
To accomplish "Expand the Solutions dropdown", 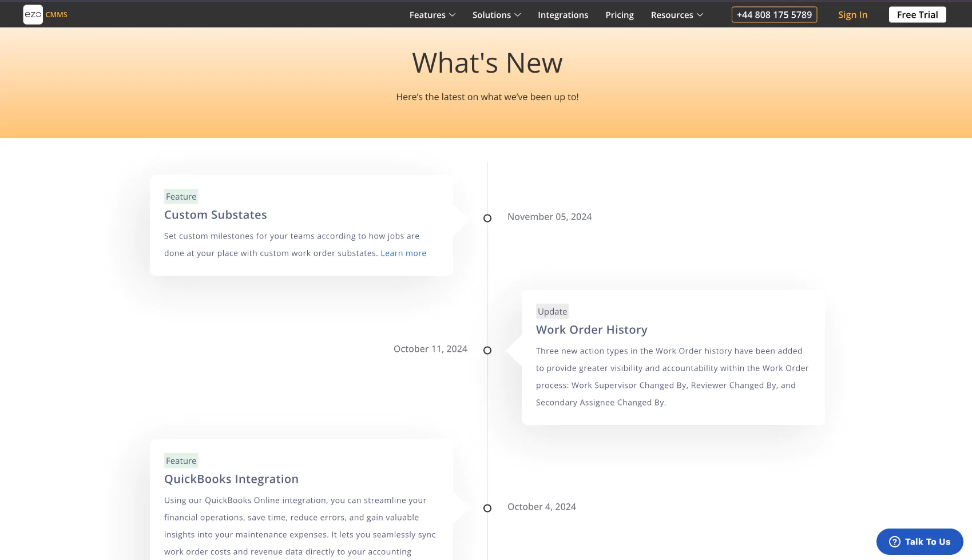I will [495, 14].
